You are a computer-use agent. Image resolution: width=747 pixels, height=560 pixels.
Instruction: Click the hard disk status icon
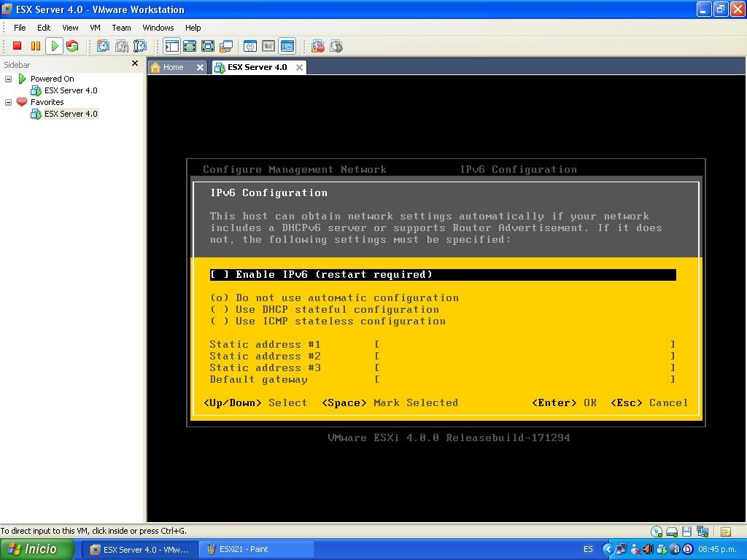[x=672, y=532]
